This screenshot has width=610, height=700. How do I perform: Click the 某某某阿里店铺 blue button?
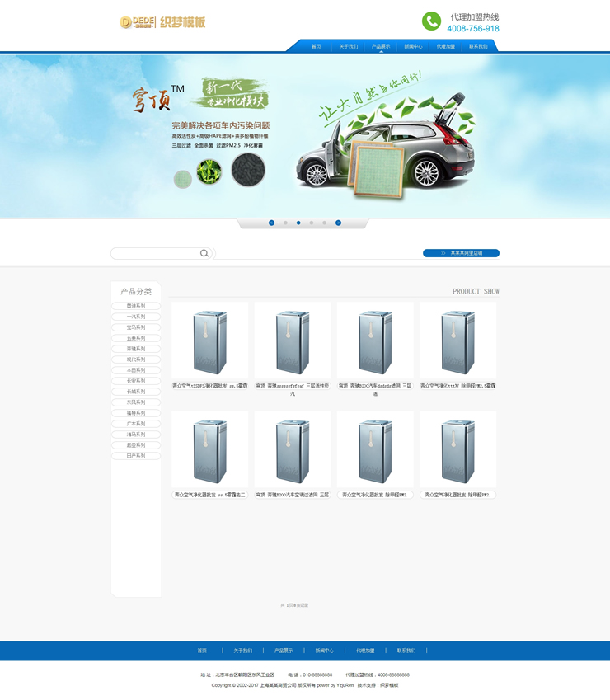461,253
